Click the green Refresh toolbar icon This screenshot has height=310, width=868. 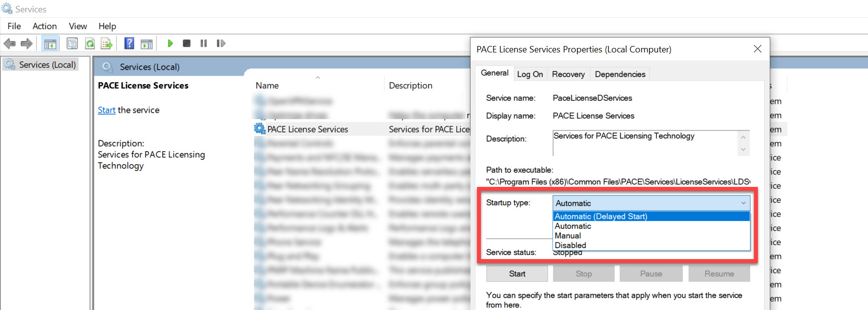(90, 44)
